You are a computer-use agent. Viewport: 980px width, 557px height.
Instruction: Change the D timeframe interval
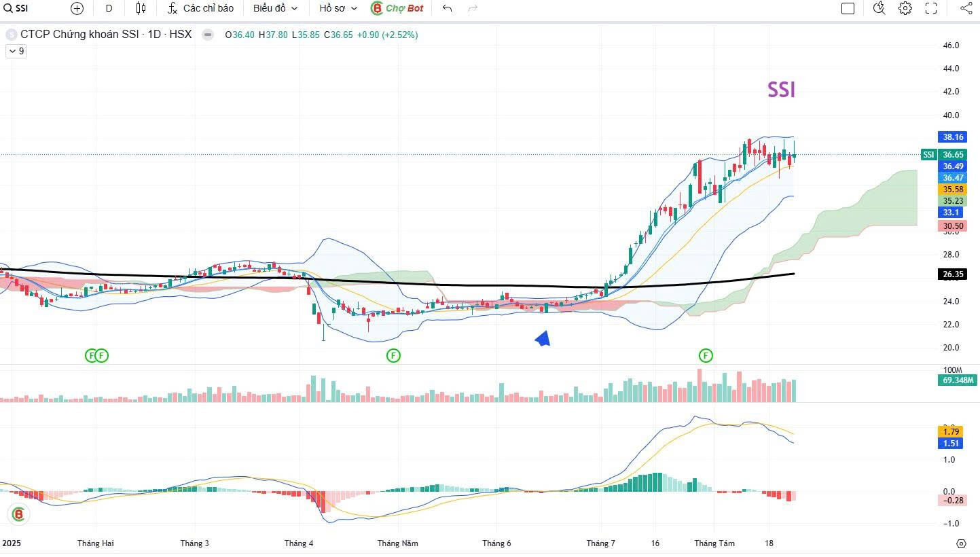coord(109,8)
